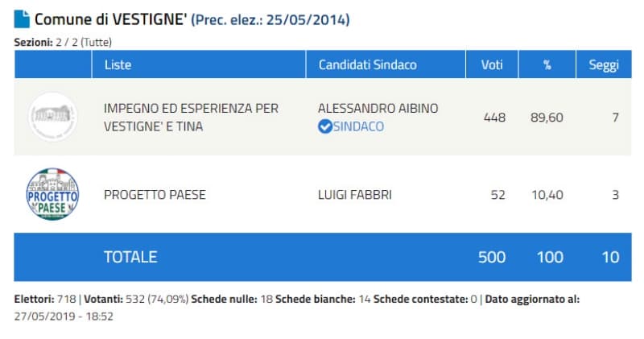This screenshot has height=339, width=644.
Task: Click the SINDACO label
Action: click(358, 126)
